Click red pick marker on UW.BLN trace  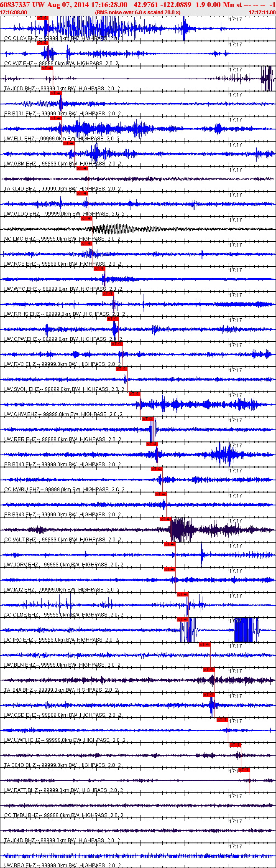(x=205, y=645)
